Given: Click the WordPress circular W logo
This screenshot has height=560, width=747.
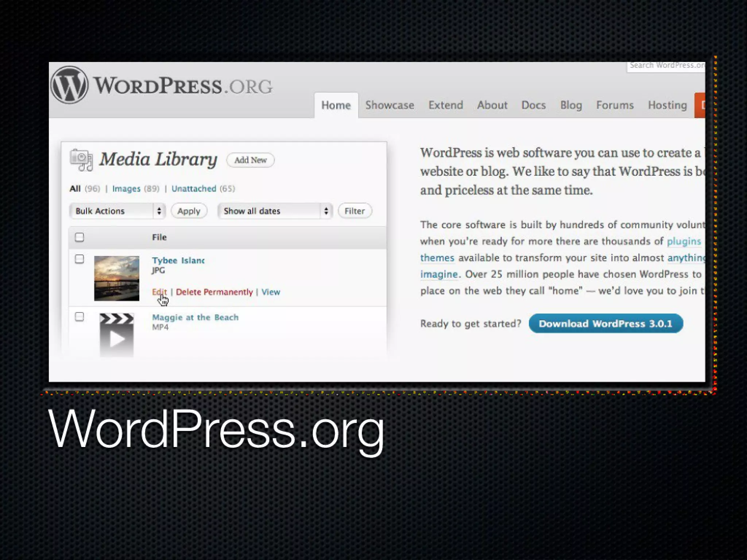Looking at the screenshot, I should click(x=69, y=85).
